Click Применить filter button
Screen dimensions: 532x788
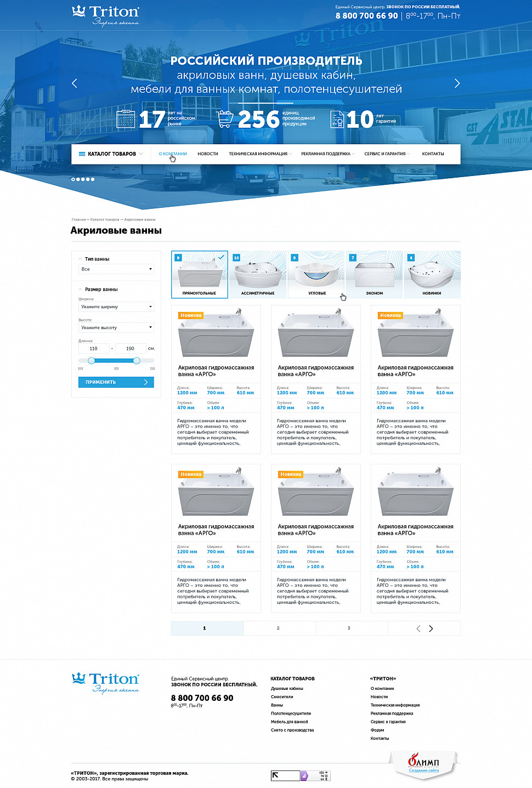point(116,382)
